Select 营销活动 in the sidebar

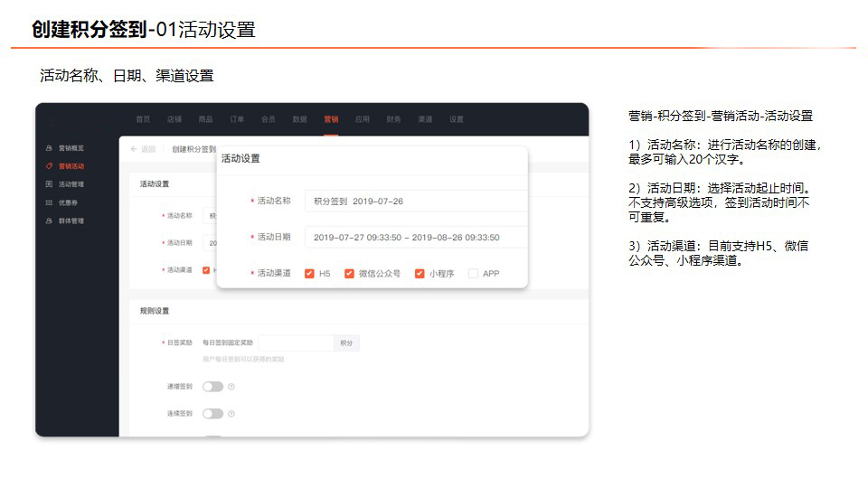pos(71,166)
